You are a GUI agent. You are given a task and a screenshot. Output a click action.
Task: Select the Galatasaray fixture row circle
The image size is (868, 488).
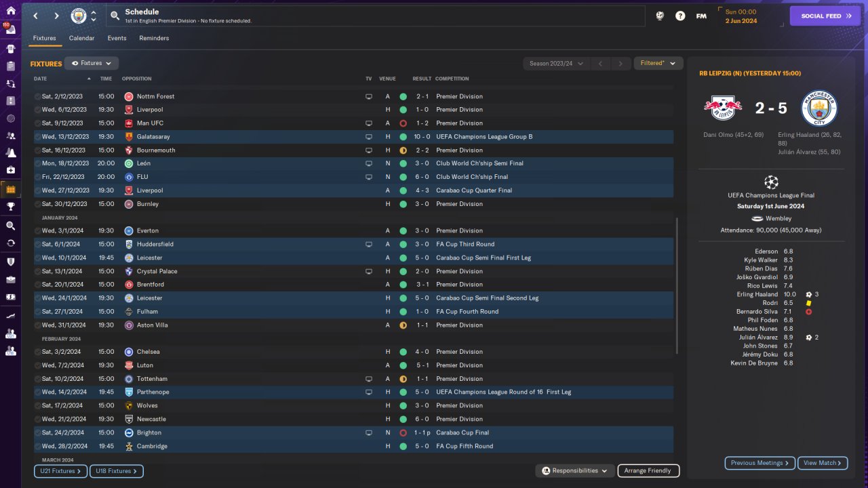pyautogui.click(x=38, y=137)
